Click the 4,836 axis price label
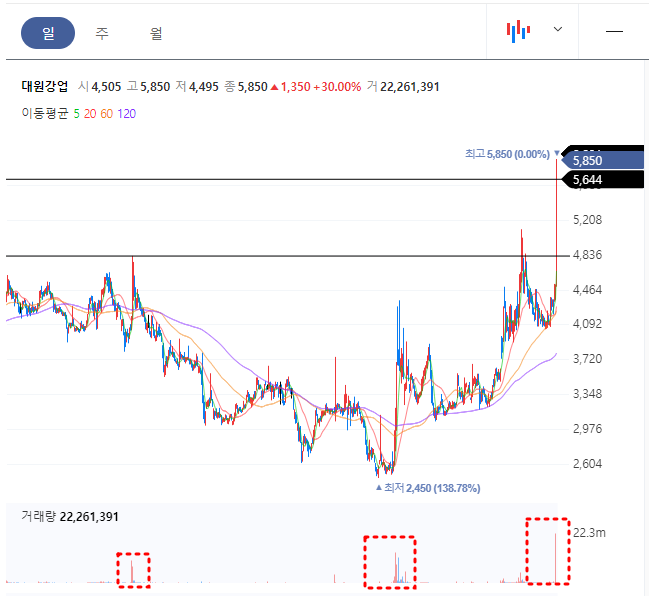 point(587,255)
